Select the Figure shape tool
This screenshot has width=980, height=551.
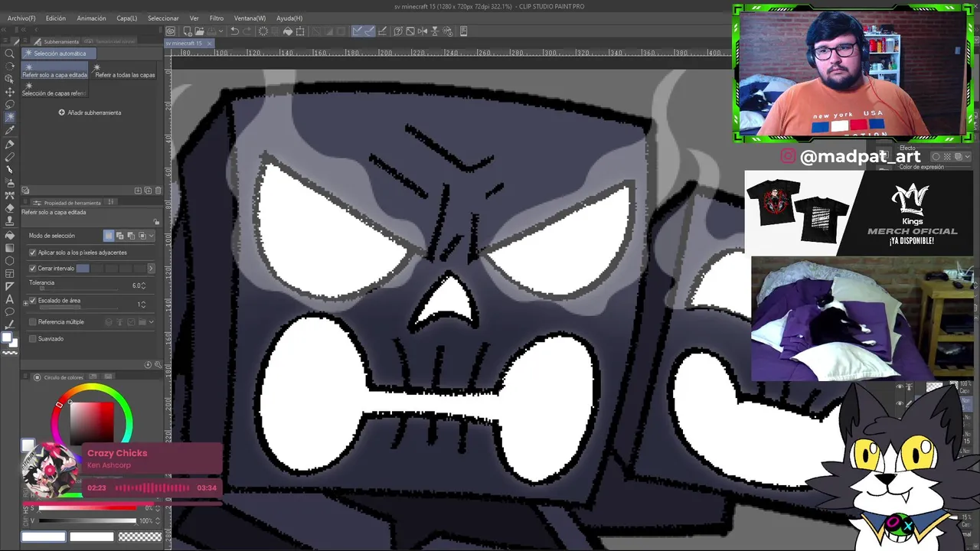click(10, 261)
